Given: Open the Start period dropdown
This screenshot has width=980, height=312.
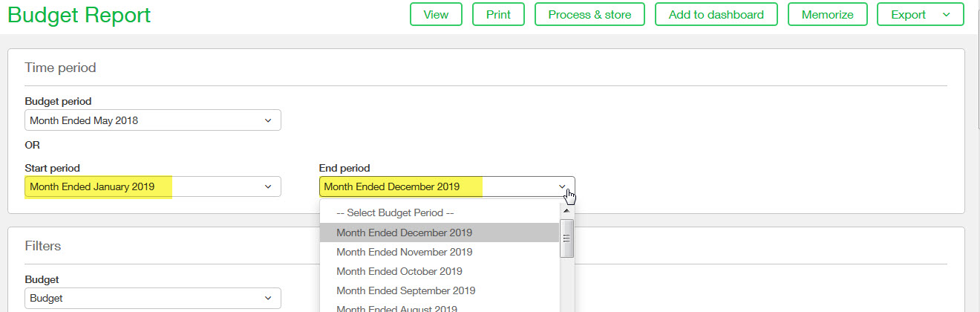Looking at the screenshot, I should click(x=152, y=186).
